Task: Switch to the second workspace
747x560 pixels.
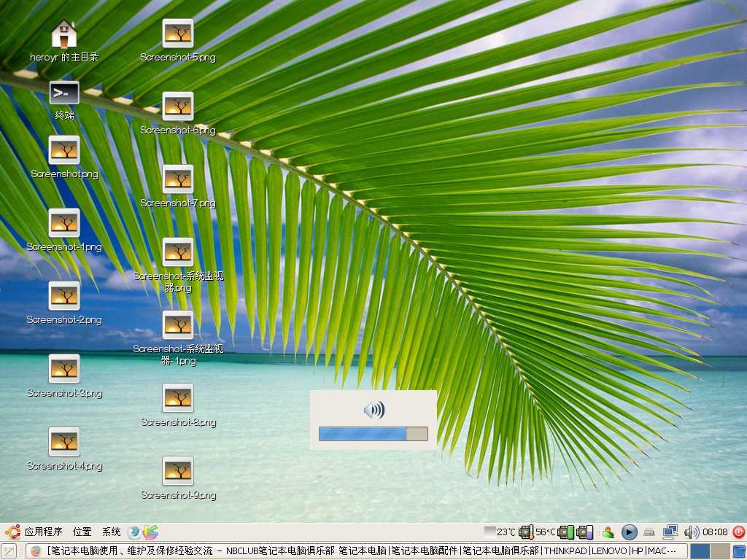Action: [x=719, y=551]
